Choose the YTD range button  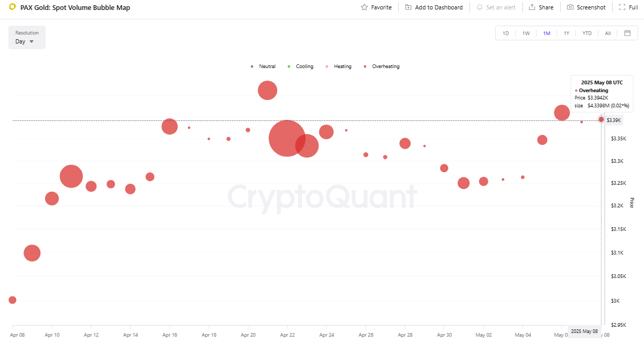click(x=587, y=33)
